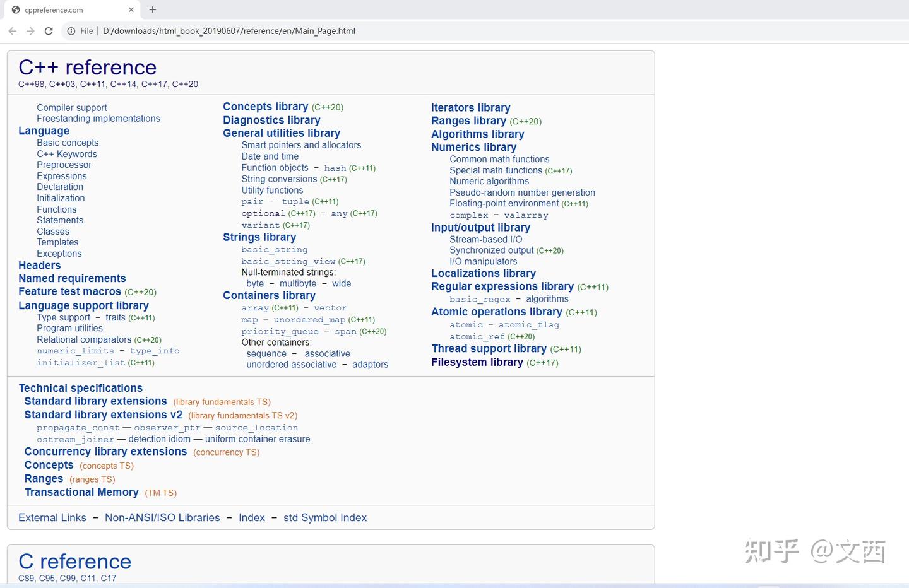Image resolution: width=909 pixels, height=588 pixels.
Task: Open Input/output library link
Action: tap(481, 228)
